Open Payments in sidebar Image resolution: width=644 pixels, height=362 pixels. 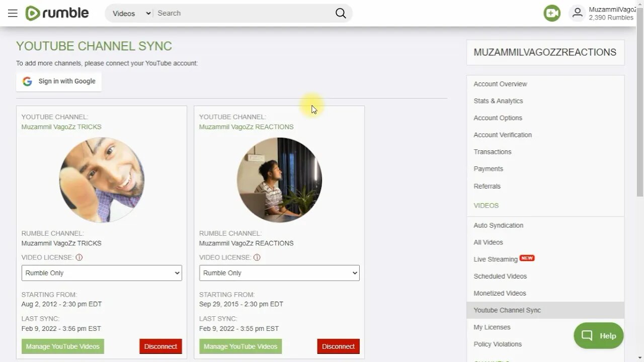click(x=488, y=169)
